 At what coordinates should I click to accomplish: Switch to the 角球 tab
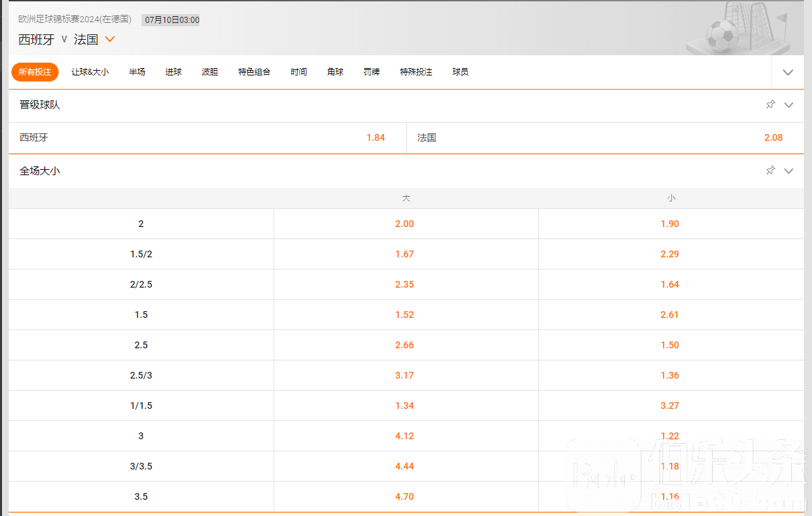pyautogui.click(x=335, y=72)
